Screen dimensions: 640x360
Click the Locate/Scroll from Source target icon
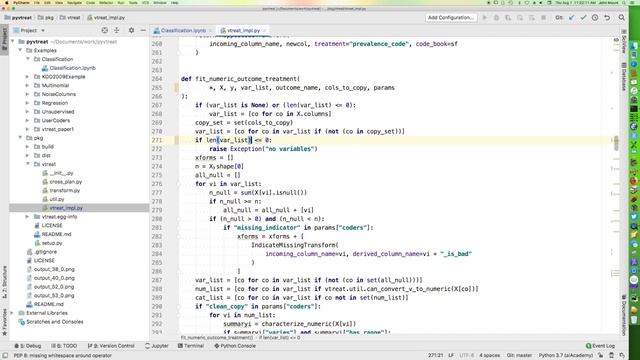coord(105,30)
